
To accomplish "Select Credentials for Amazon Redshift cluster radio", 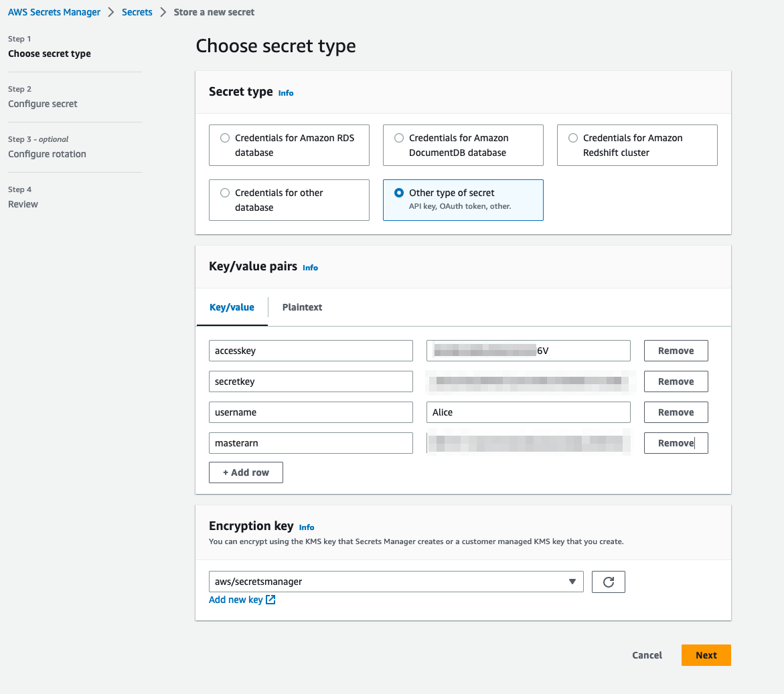I will tap(573, 138).
